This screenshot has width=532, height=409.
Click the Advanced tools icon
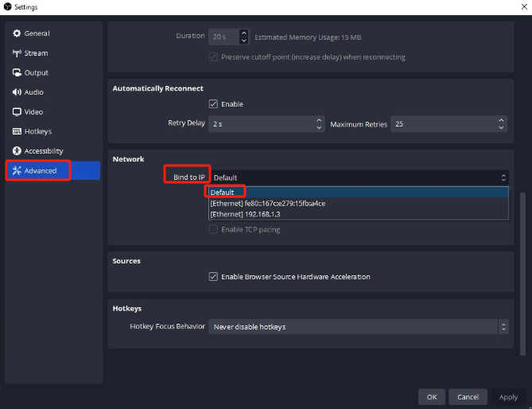coord(17,170)
